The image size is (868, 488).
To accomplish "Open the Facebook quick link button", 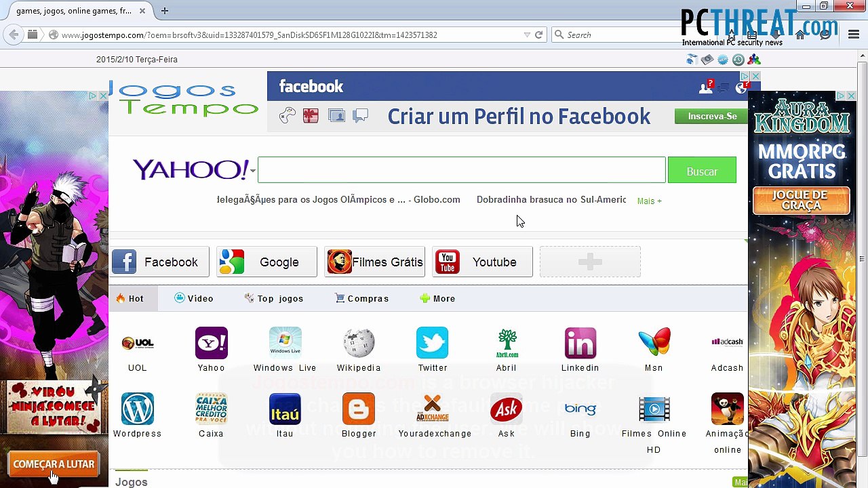I will point(161,262).
